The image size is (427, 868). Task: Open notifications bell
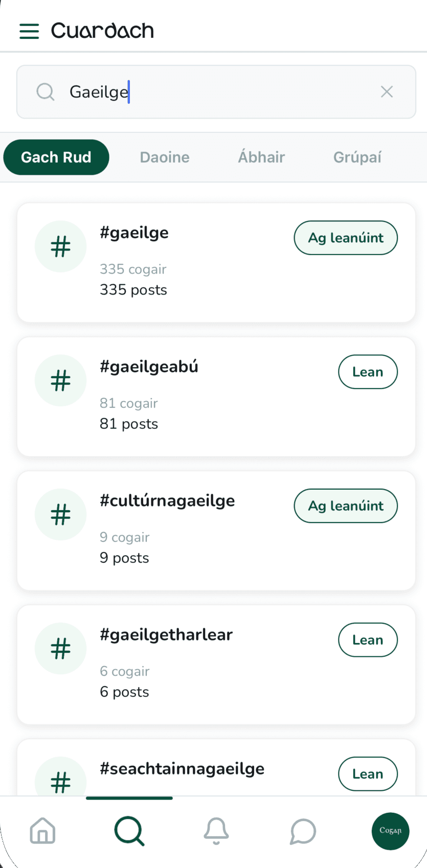pyautogui.click(x=216, y=831)
